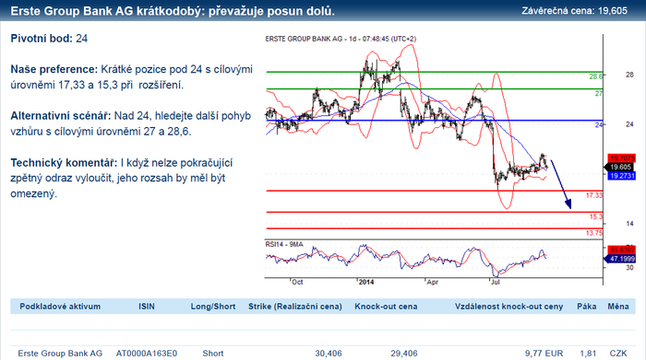
Task: Click the 'Technický komentář:' label
Action: tap(64, 163)
